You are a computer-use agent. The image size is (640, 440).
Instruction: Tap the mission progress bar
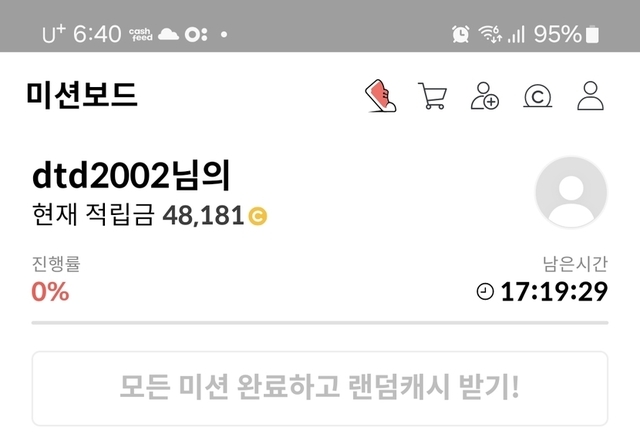coord(320,322)
